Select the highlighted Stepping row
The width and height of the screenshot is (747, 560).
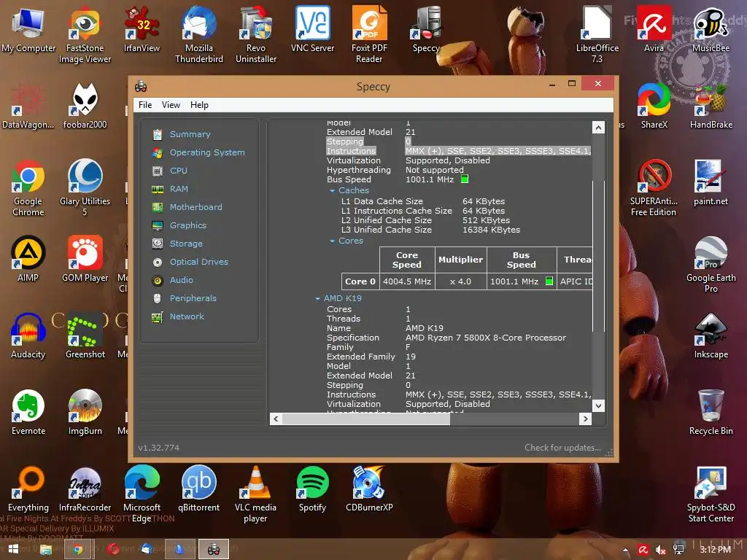pos(368,141)
